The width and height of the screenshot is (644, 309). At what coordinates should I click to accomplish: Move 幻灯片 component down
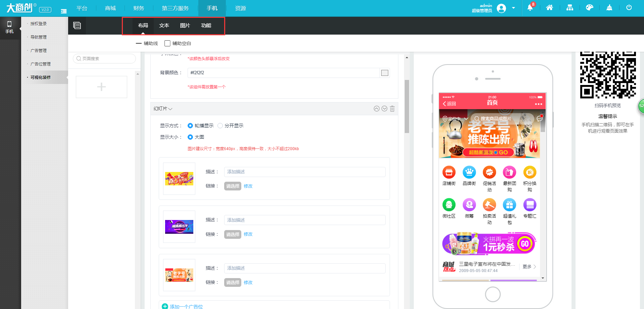point(385,108)
